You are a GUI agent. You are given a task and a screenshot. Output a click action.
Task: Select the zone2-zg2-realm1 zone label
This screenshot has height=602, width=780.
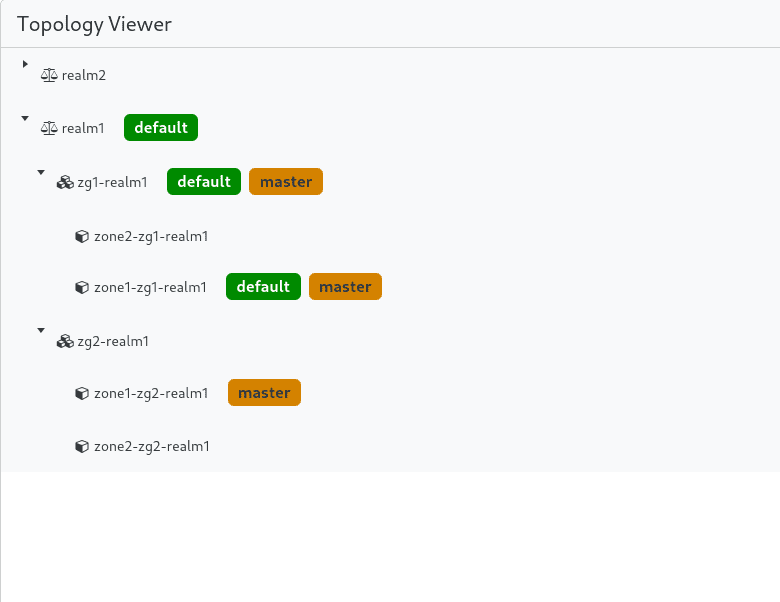pos(151,446)
